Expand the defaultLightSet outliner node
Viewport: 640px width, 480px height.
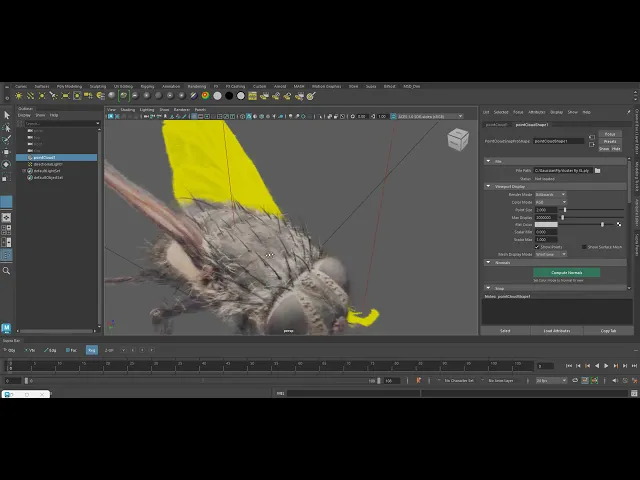point(24,171)
